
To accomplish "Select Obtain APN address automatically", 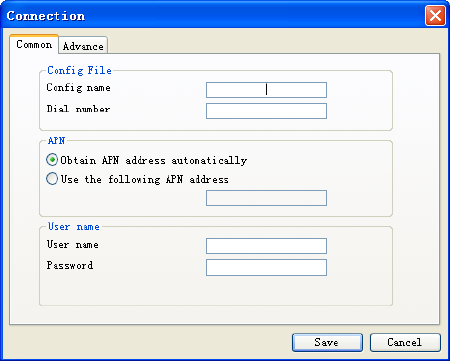I will pyautogui.click(x=147, y=160).
